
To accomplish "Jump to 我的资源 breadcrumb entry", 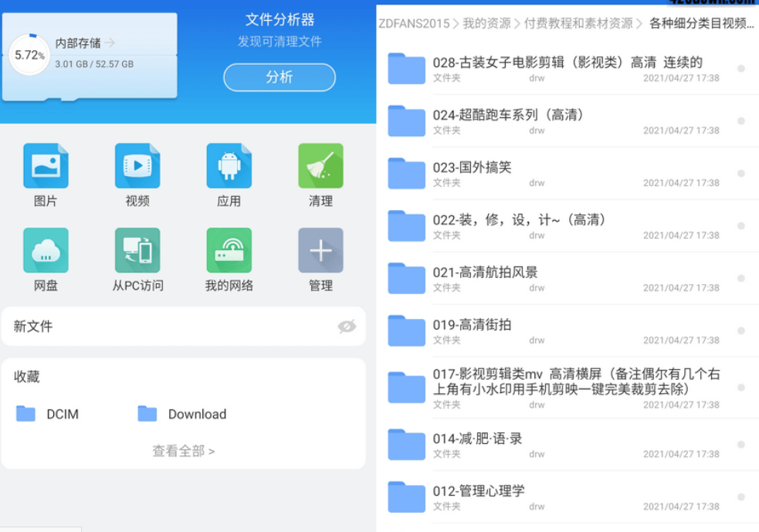I will tap(487, 24).
